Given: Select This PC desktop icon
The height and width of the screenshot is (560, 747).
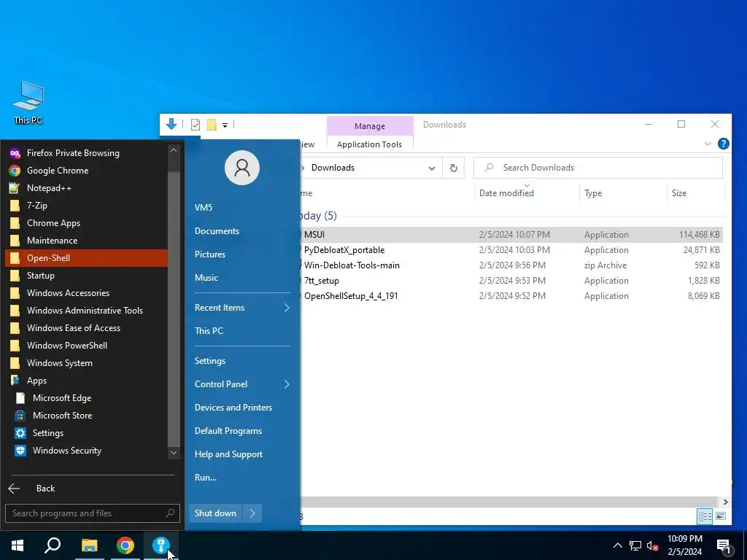Looking at the screenshot, I should 28,103.
